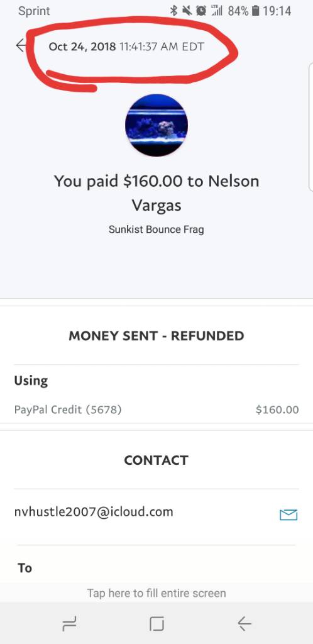Tap the email envelope icon under Contact

pos(288,514)
